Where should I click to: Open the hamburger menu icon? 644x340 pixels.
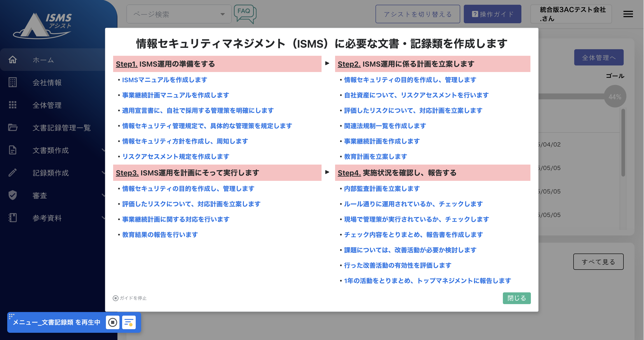coord(628,14)
